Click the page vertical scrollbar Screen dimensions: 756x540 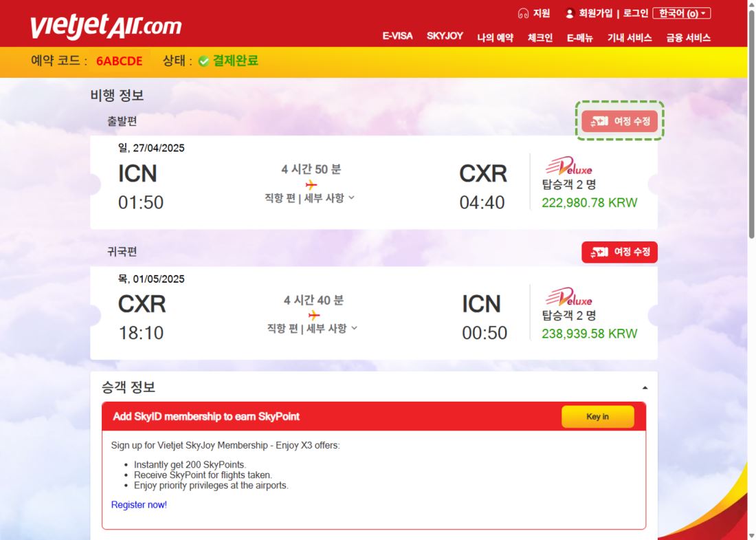(751, 270)
